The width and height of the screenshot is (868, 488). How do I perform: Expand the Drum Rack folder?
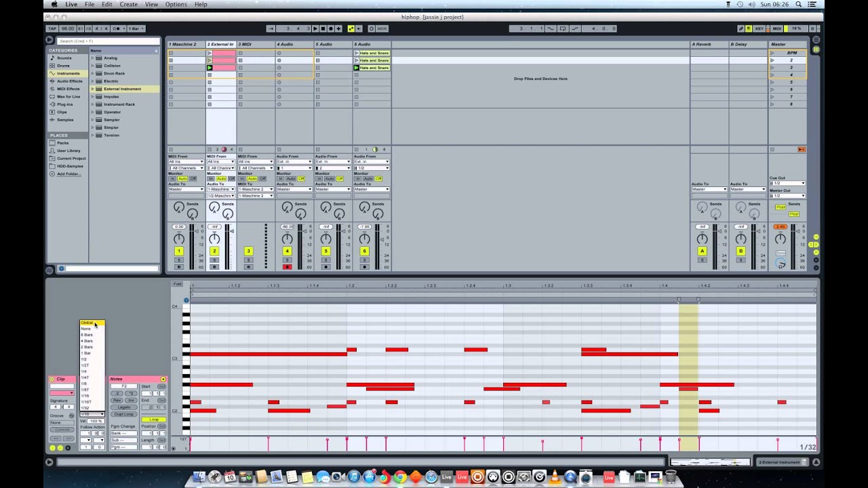pos(93,73)
